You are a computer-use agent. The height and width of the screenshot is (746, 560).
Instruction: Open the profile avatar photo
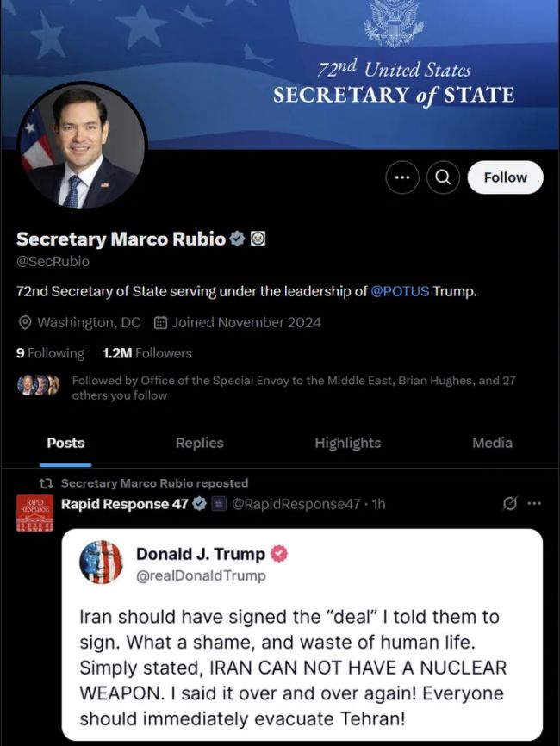coord(83,146)
